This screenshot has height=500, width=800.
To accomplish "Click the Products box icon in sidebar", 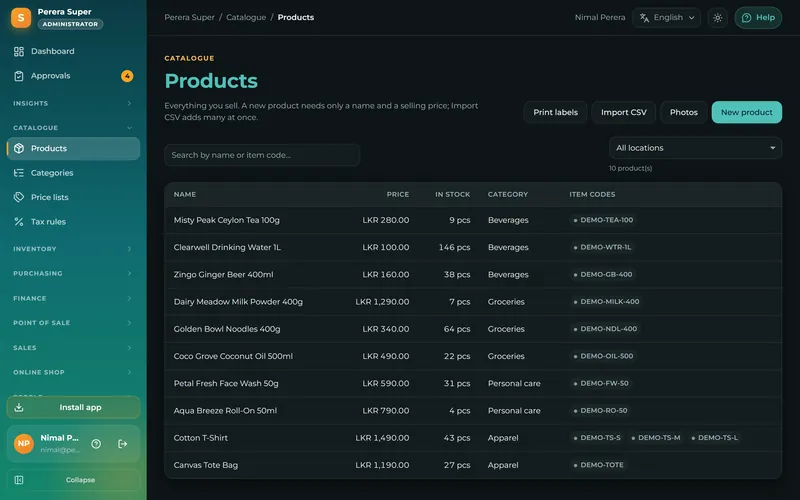I will coord(19,148).
